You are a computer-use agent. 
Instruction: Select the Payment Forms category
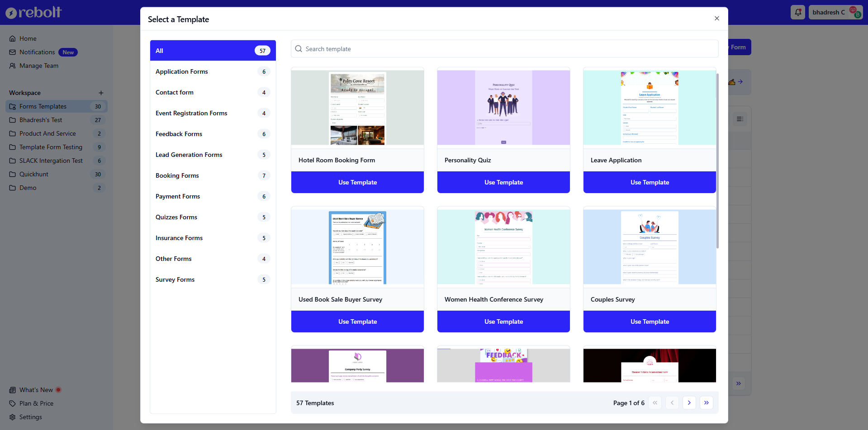(x=213, y=196)
